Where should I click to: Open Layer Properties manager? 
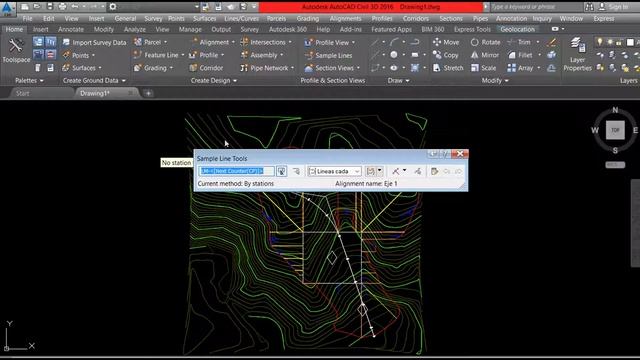tap(578, 54)
